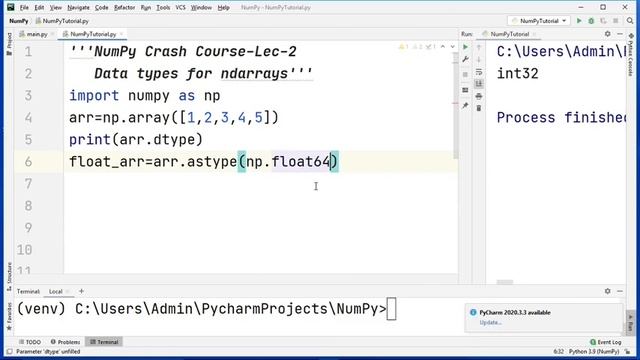Click Run with Coverage icon in top toolbar
The height and width of the screenshot is (360, 640).
pyautogui.click(x=603, y=21)
